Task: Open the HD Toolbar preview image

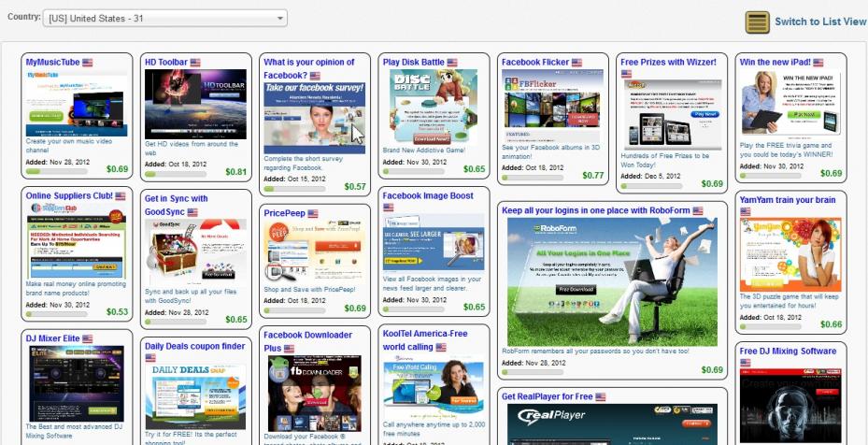Action: pyautogui.click(x=195, y=104)
